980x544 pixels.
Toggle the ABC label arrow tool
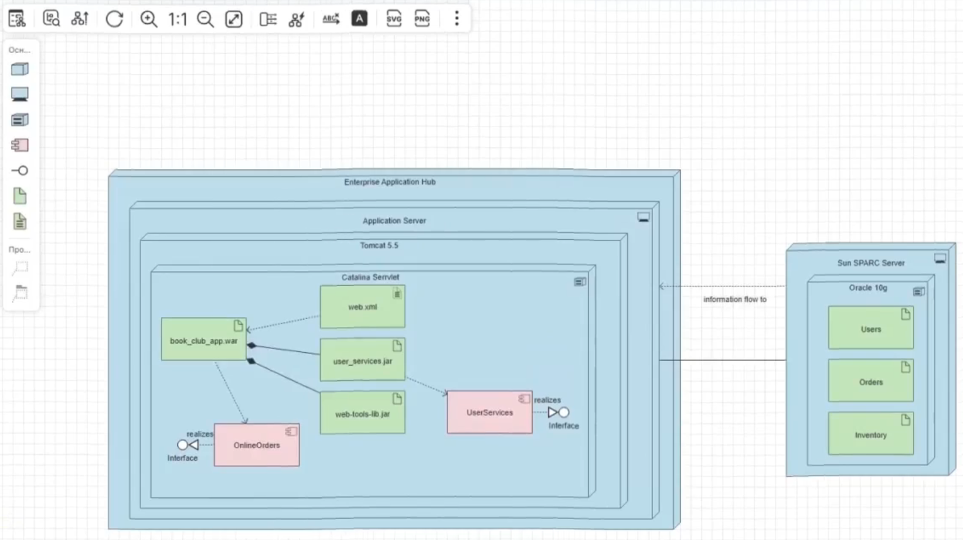point(330,19)
